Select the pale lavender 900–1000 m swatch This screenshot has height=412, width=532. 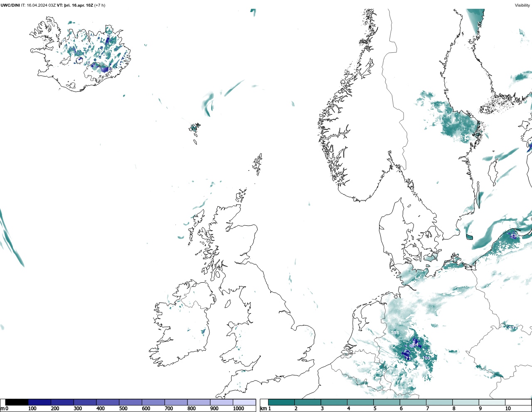click(221, 402)
